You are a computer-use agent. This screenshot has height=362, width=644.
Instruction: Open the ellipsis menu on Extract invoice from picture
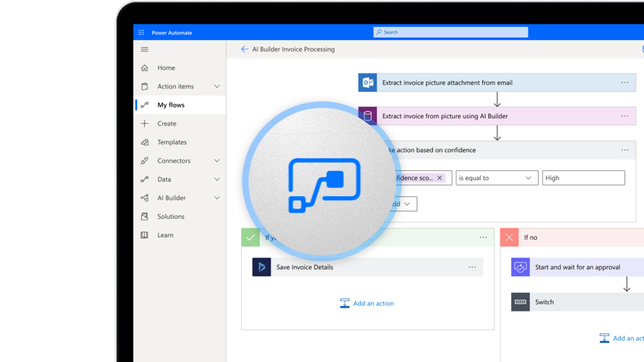pyautogui.click(x=625, y=116)
